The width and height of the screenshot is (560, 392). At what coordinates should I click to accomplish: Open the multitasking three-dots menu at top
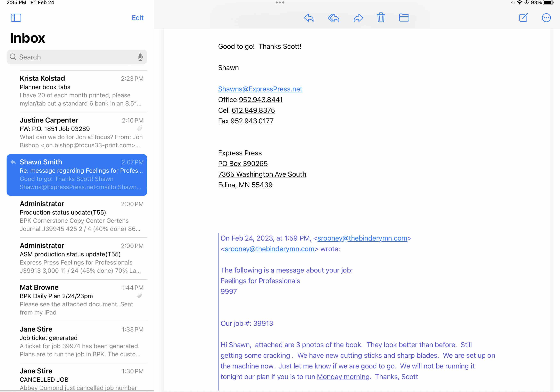pos(280,2)
